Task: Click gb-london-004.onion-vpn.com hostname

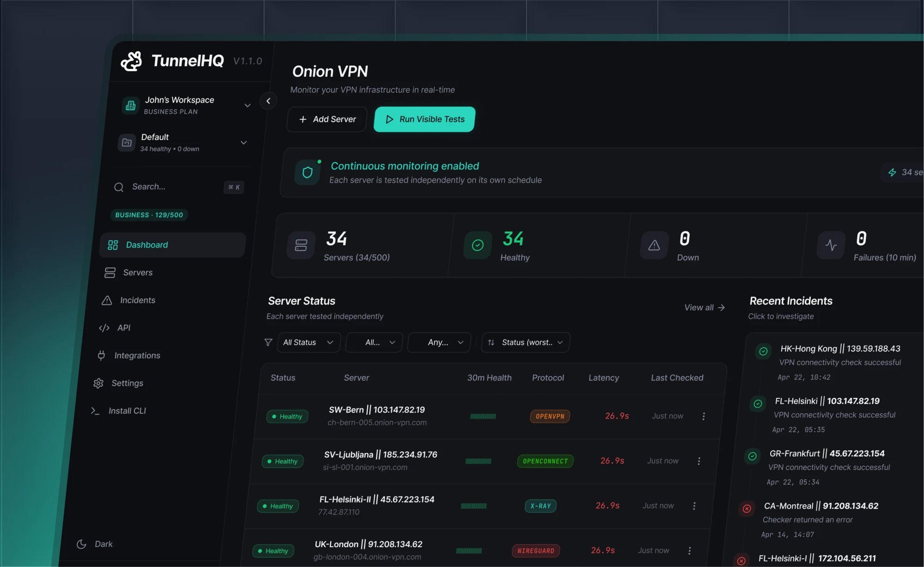Action: tap(367, 557)
